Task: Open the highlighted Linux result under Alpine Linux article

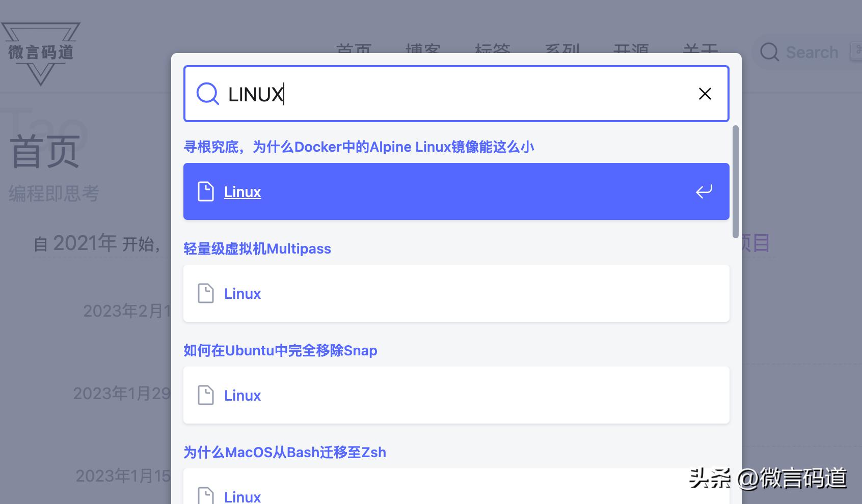Action: (456, 191)
